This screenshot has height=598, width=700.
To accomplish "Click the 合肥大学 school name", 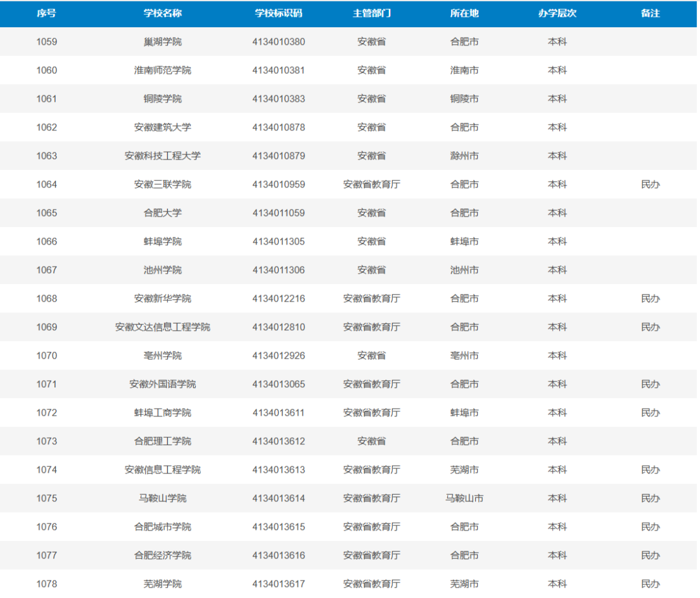I will point(163,213).
